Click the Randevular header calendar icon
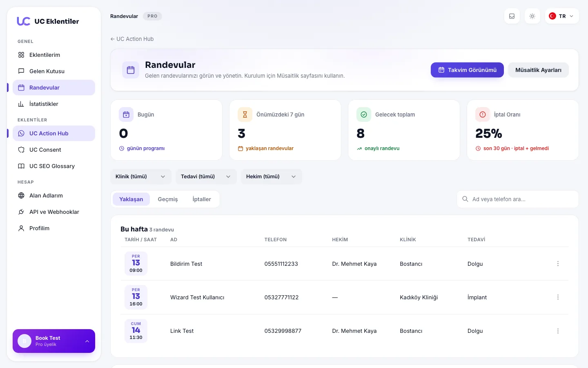 point(131,70)
